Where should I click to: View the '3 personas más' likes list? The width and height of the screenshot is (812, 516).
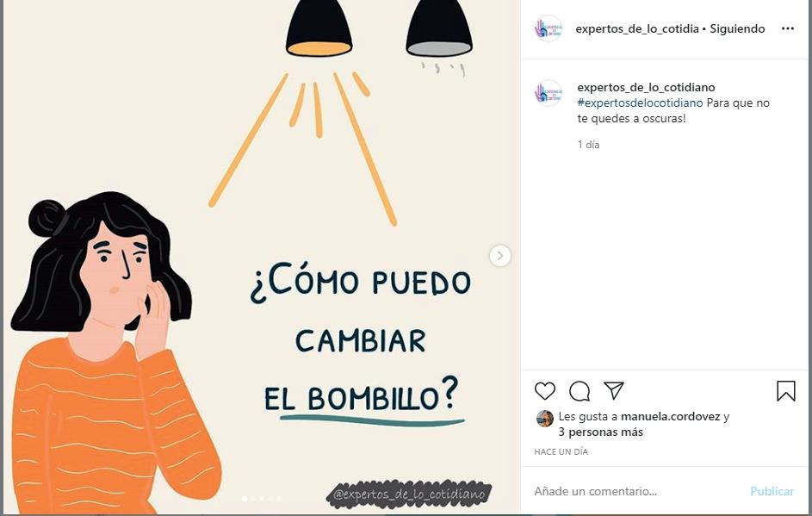point(601,432)
